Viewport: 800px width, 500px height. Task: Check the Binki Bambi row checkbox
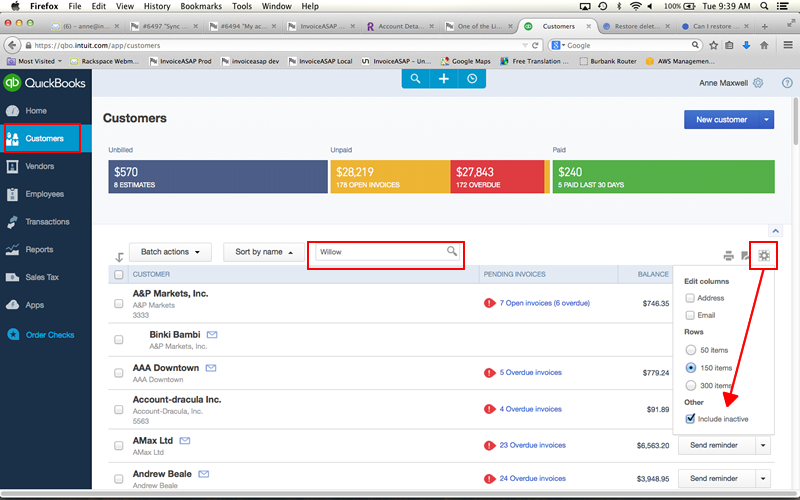click(x=119, y=340)
